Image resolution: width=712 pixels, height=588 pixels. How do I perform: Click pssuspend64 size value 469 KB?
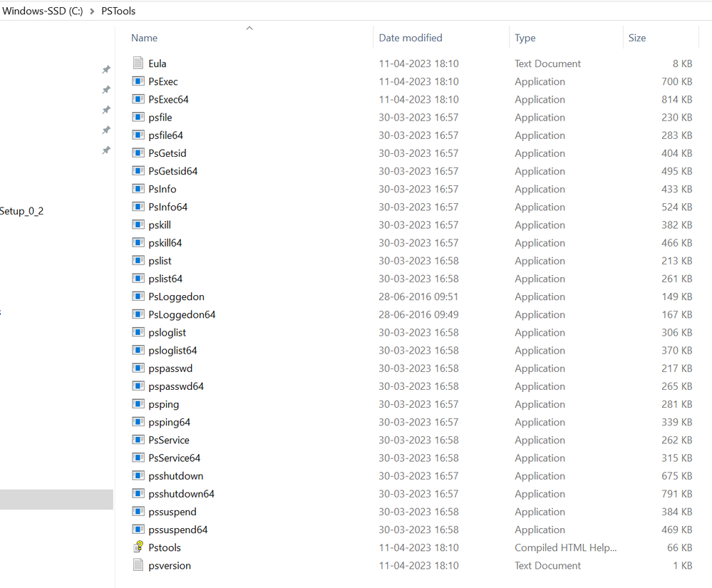coord(676,530)
